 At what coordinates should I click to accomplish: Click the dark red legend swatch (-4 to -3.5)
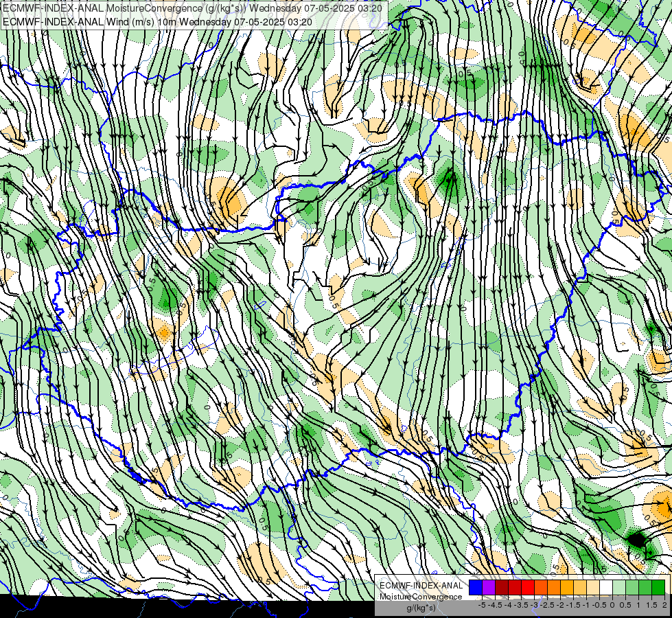[x=515, y=587]
